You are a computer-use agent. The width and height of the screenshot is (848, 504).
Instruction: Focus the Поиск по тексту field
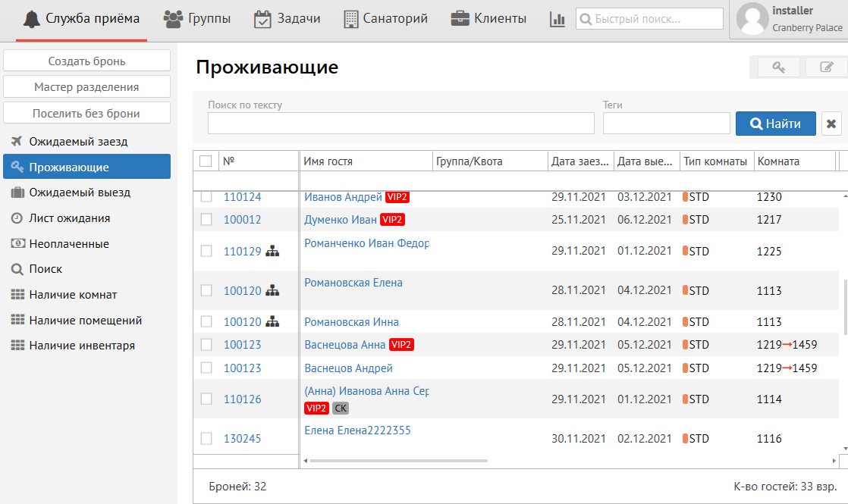pyautogui.click(x=400, y=124)
